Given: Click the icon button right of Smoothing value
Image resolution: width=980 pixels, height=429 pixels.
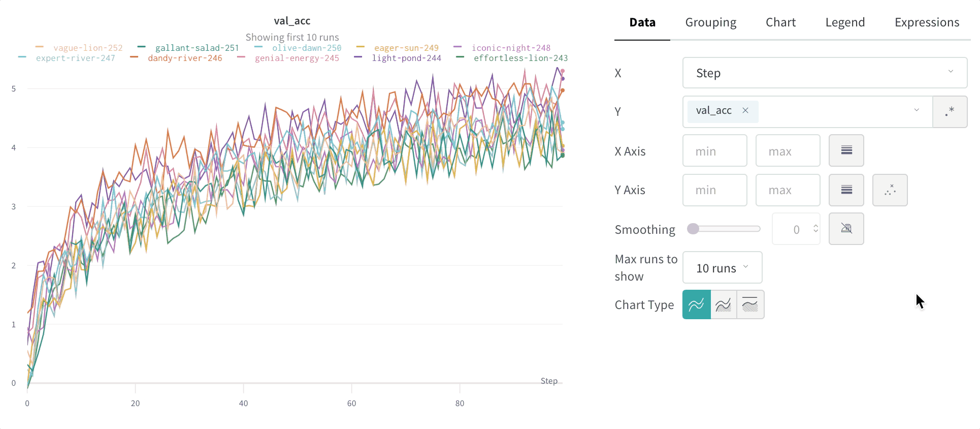Looking at the screenshot, I should click(x=846, y=229).
